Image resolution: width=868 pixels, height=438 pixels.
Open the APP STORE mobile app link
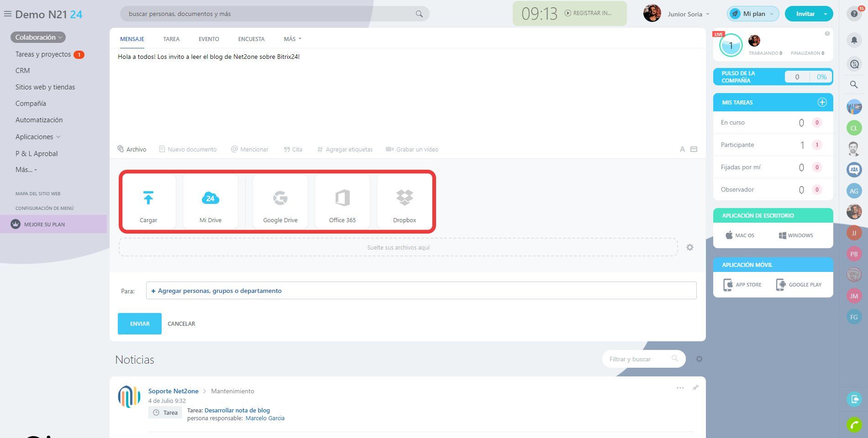(x=742, y=285)
